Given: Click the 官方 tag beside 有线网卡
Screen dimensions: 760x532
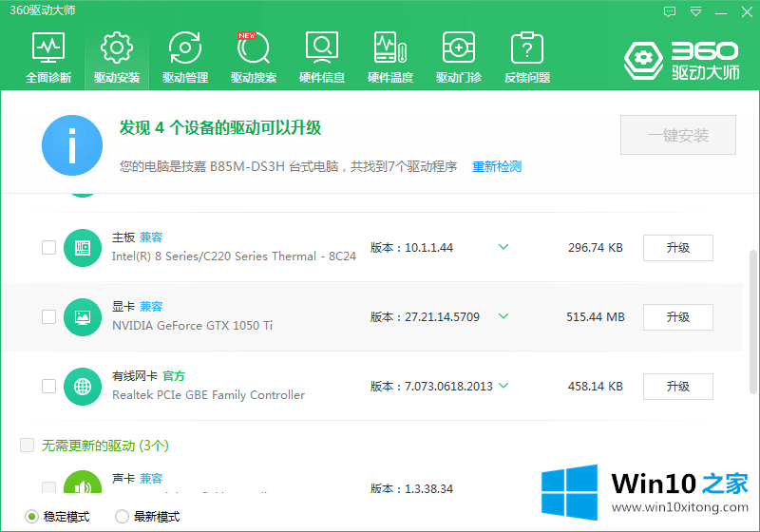Looking at the screenshot, I should pyautogui.click(x=174, y=375).
